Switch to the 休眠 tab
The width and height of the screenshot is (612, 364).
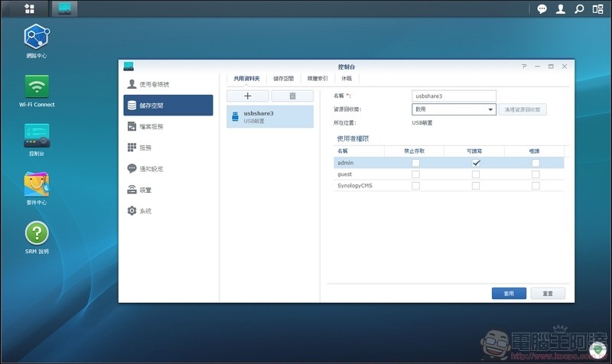coord(347,79)
